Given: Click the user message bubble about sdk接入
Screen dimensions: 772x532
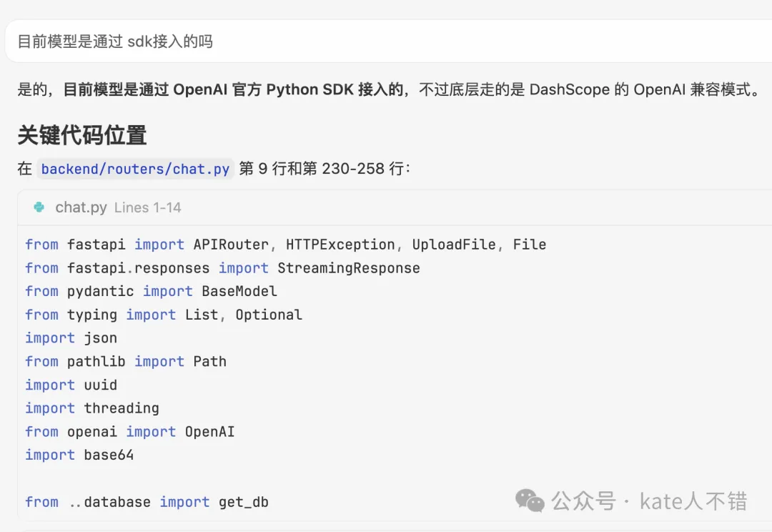Looking at the screenshot, I should [388, 41].
